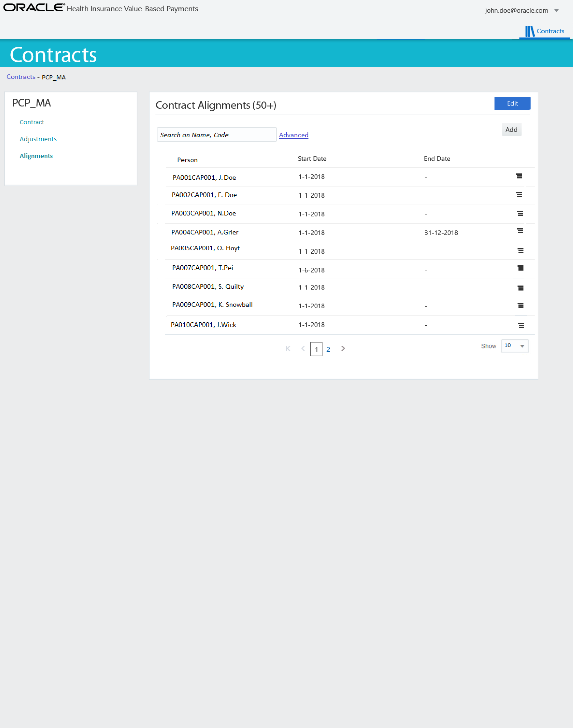Click end date 31-12-2018
This screenshot has width=573, height=728.
(x=441, y=233)
